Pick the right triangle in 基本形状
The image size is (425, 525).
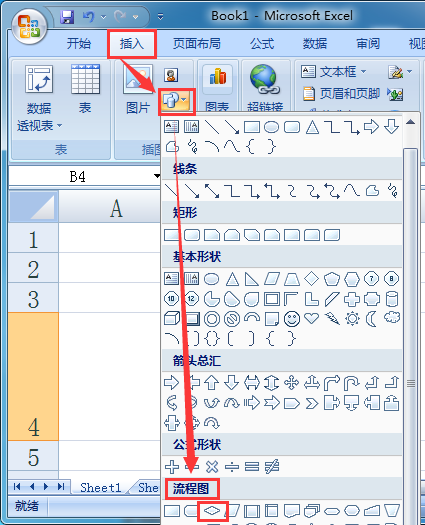click(252, 279)
